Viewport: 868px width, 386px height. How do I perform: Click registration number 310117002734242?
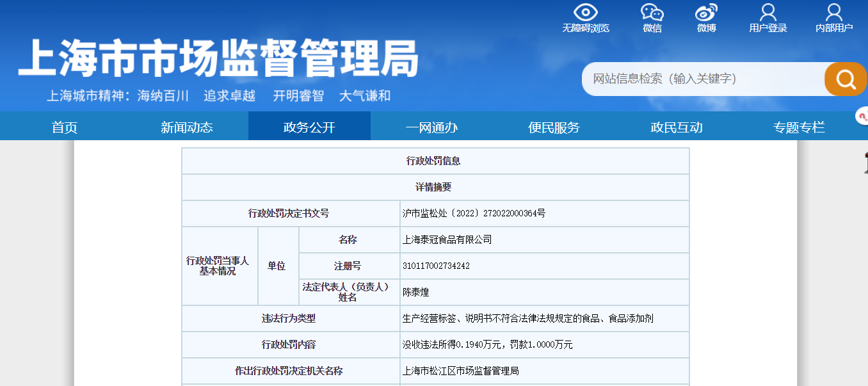click(436, 266)
